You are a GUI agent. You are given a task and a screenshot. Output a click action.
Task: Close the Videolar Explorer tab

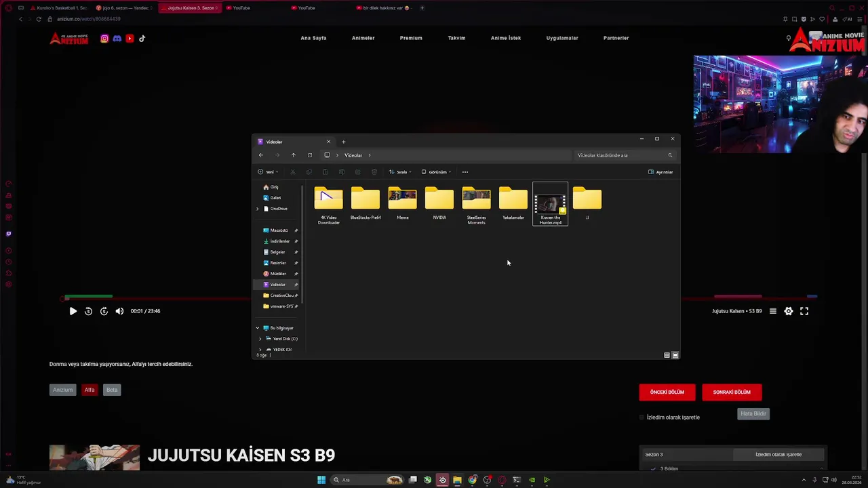pyautogui.click(x=328, y=142)
